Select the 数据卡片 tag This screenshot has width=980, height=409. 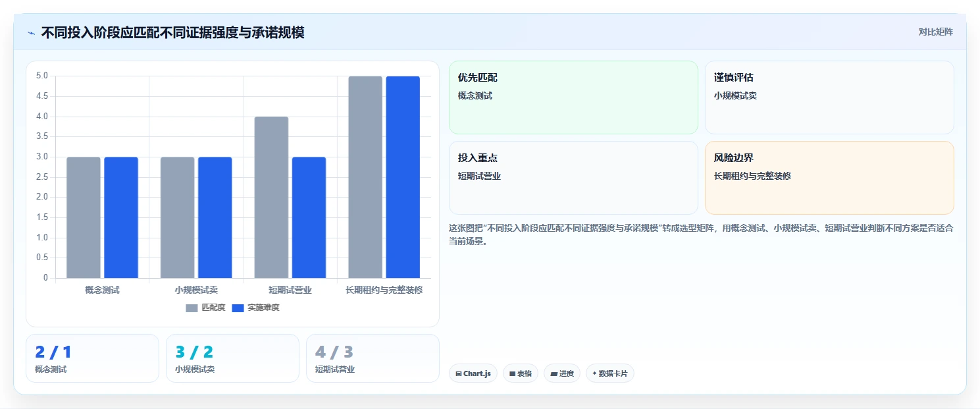(609, 373)
